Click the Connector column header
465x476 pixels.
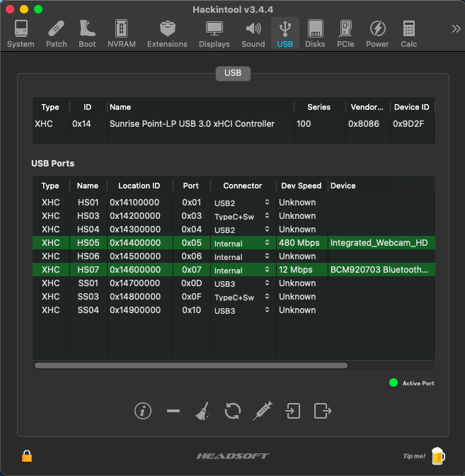click(243, 186)
